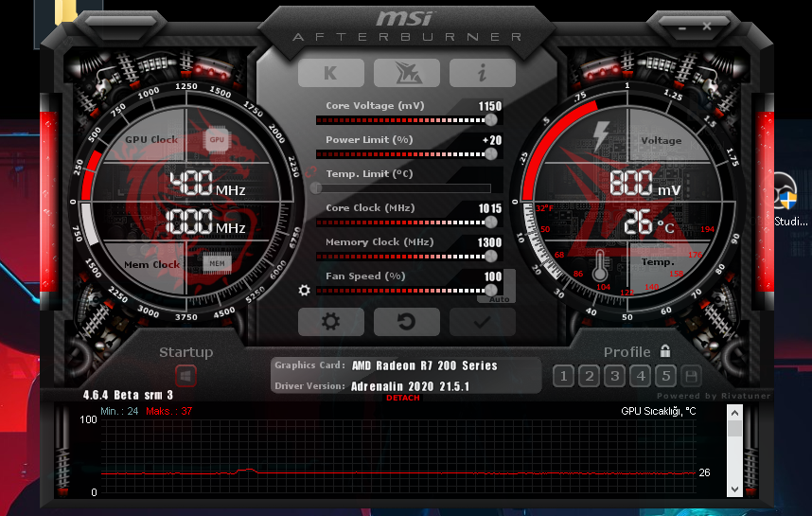The image size is (812, 516).
Task: Click the thermometer temperature icon
Action: (x=600, y=265)
